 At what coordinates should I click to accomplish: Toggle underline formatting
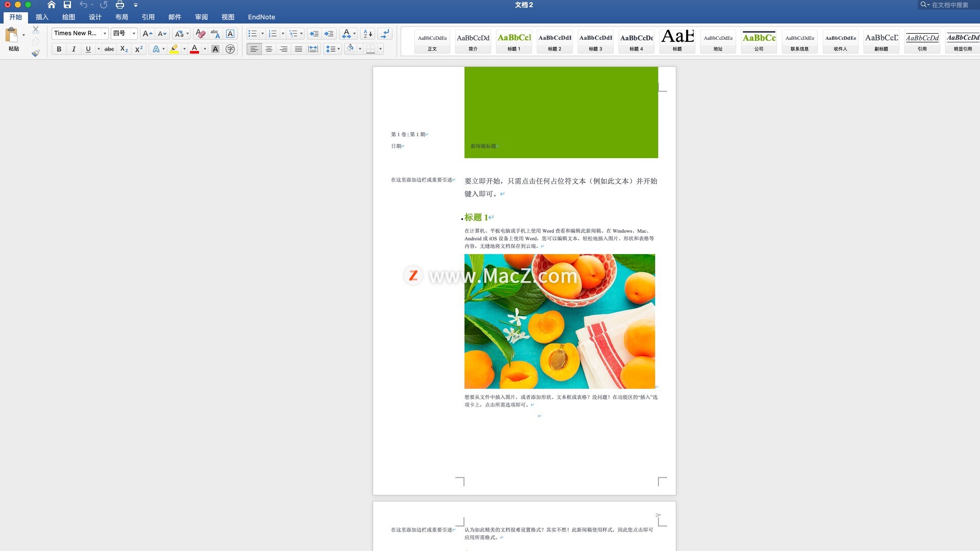click(x=88, y=49)
